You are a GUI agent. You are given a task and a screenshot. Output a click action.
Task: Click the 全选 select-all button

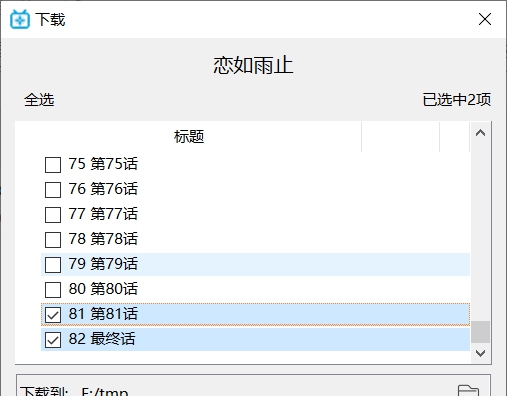[39, 100]
